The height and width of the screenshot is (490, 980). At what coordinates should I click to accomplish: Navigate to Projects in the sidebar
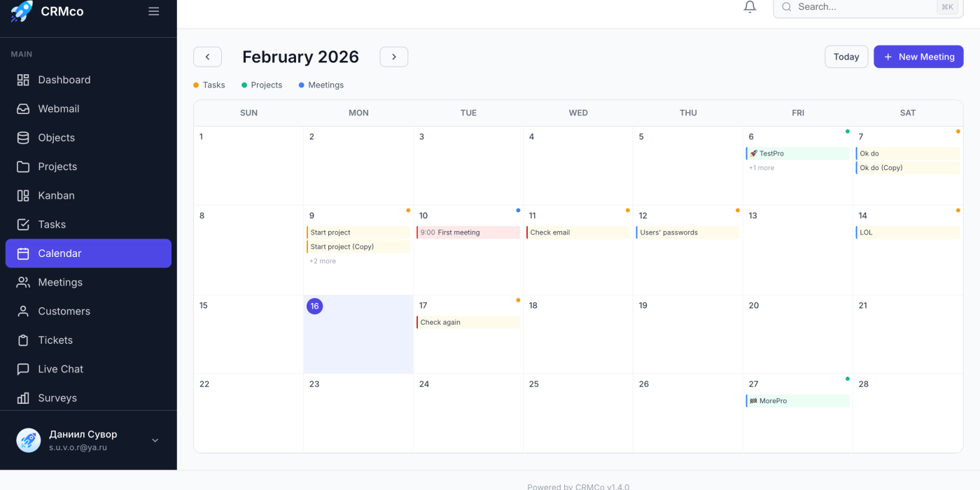(57, 167)
